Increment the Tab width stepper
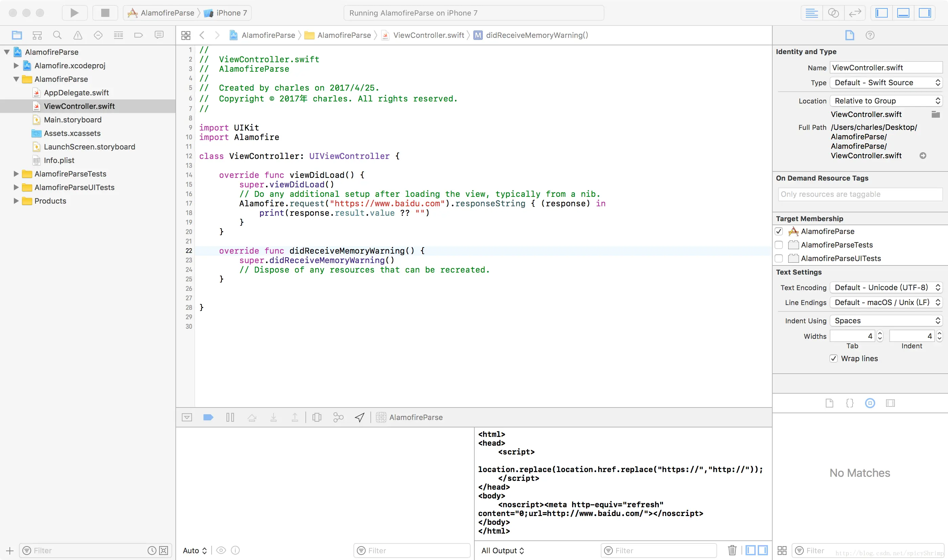 [880, 333]
